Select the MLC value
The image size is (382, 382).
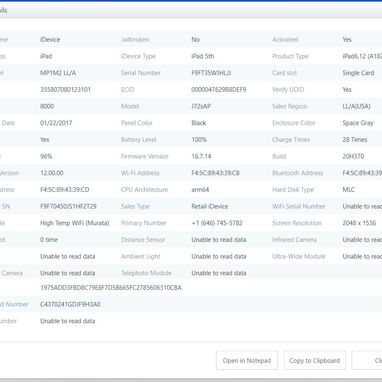tap(349, 189)
